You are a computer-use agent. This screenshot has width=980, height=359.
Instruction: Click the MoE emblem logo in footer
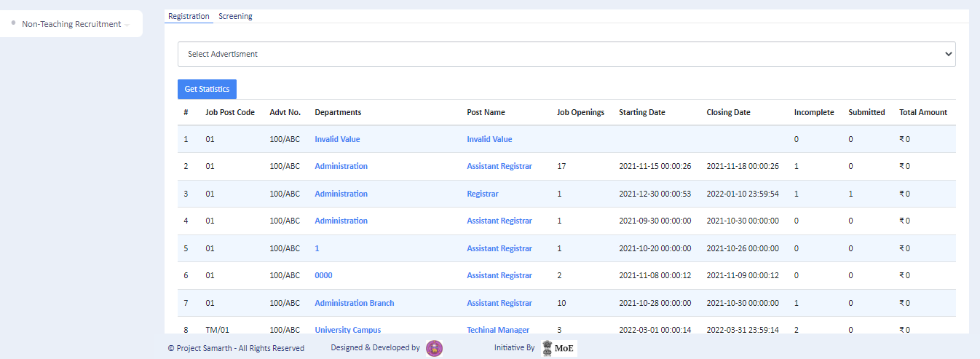[x=558, y=348]
